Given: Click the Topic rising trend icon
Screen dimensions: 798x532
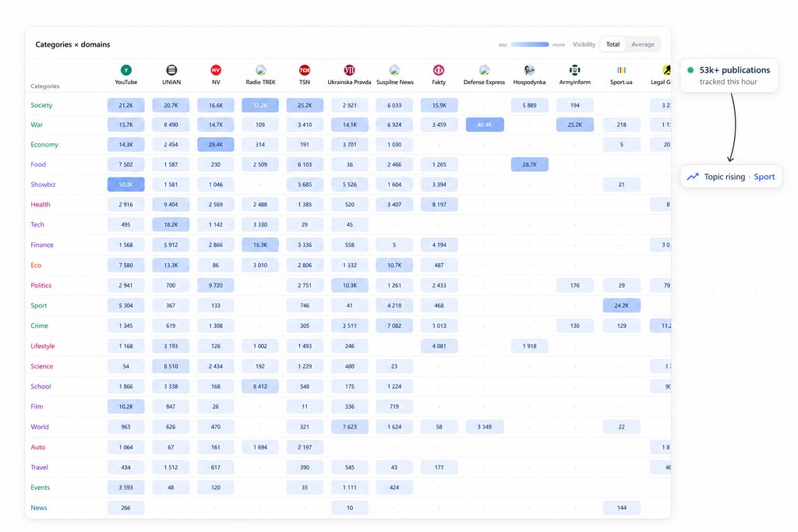Looking at the screenshot, I should (693, 177).
